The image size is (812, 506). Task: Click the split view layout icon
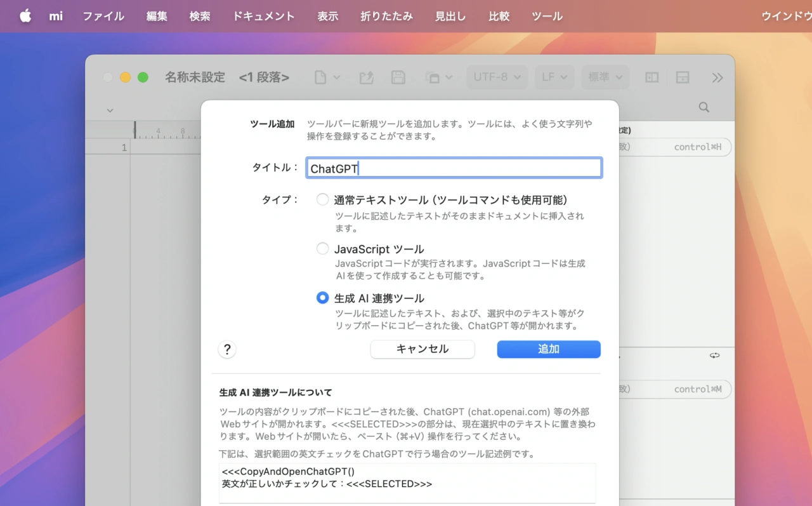coord(652,77)
